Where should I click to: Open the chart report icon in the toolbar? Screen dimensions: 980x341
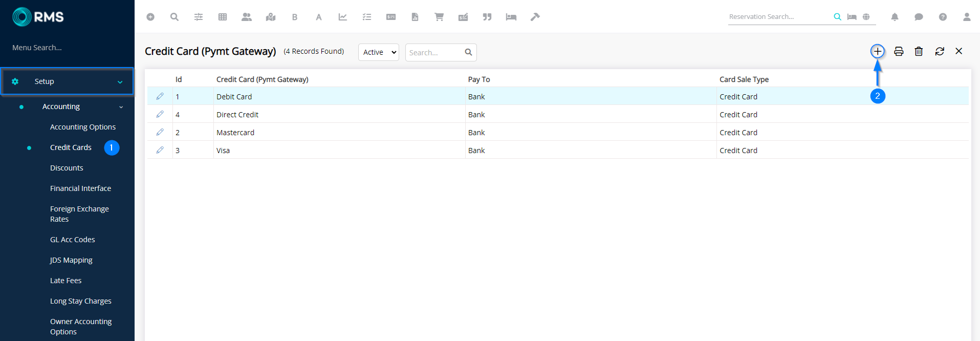click(x=342, y=17)
